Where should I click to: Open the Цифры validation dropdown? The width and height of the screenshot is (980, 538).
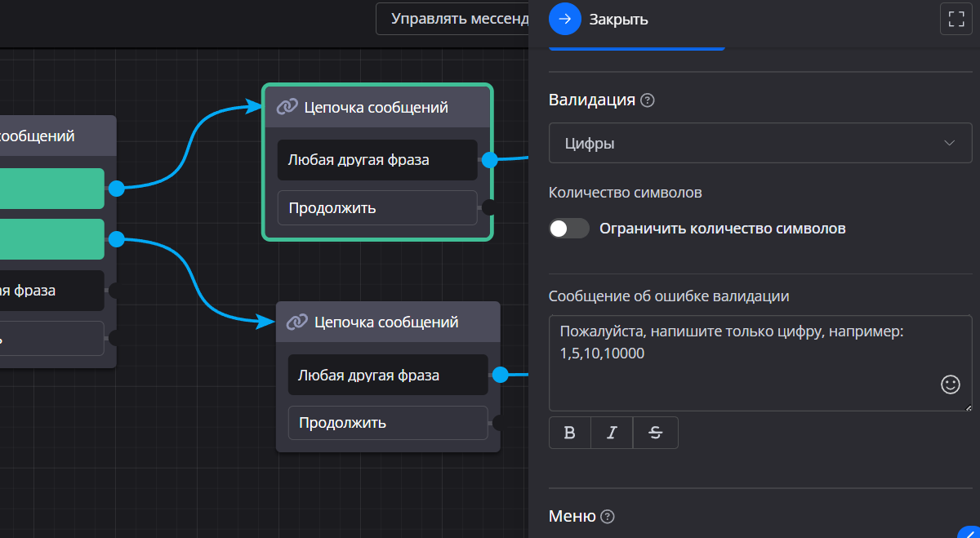759,143
